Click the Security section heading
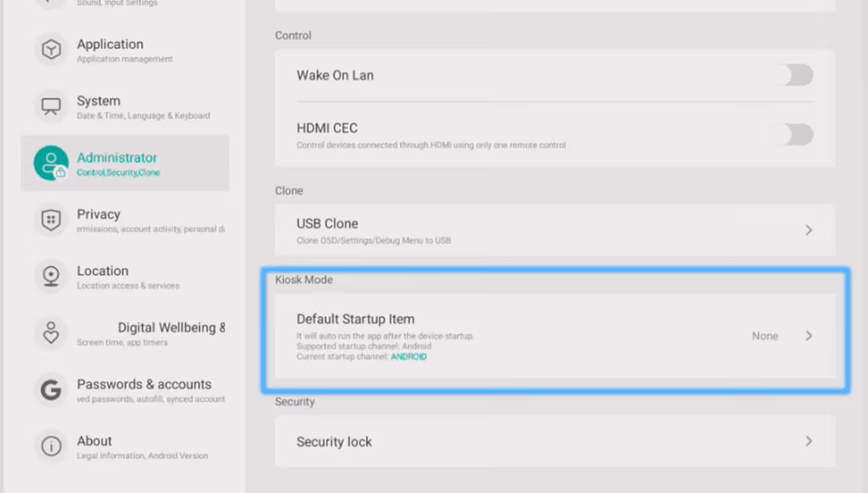 coord(295,402)
